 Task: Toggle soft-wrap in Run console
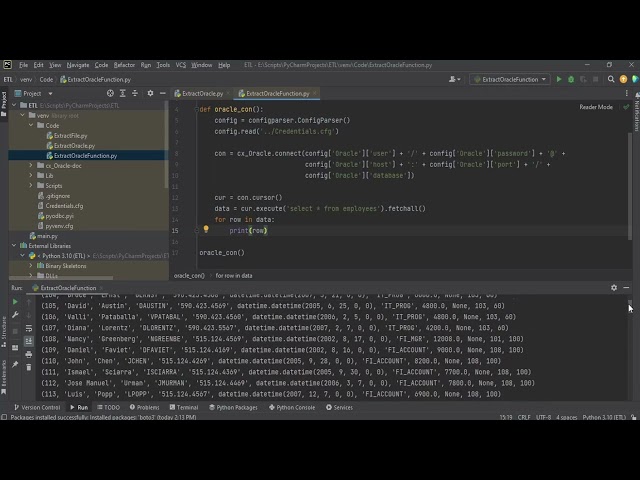pos(29,328)
